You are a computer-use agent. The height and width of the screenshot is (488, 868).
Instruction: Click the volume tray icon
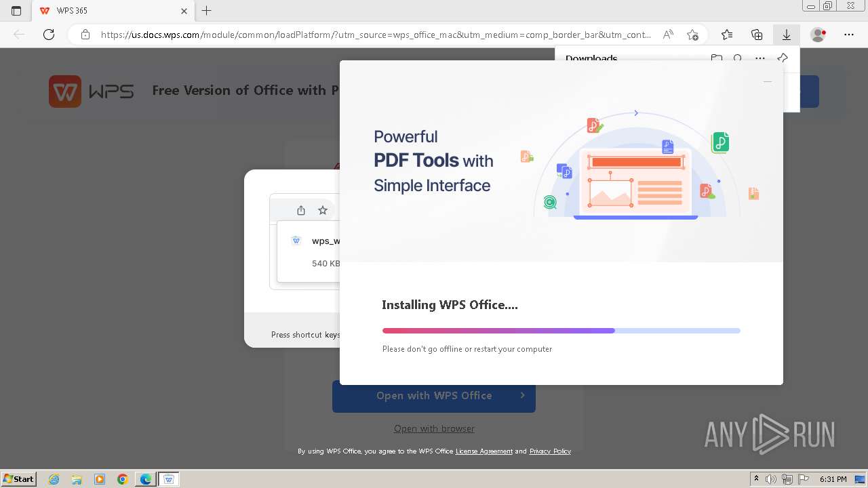click(x=771, y=479)
